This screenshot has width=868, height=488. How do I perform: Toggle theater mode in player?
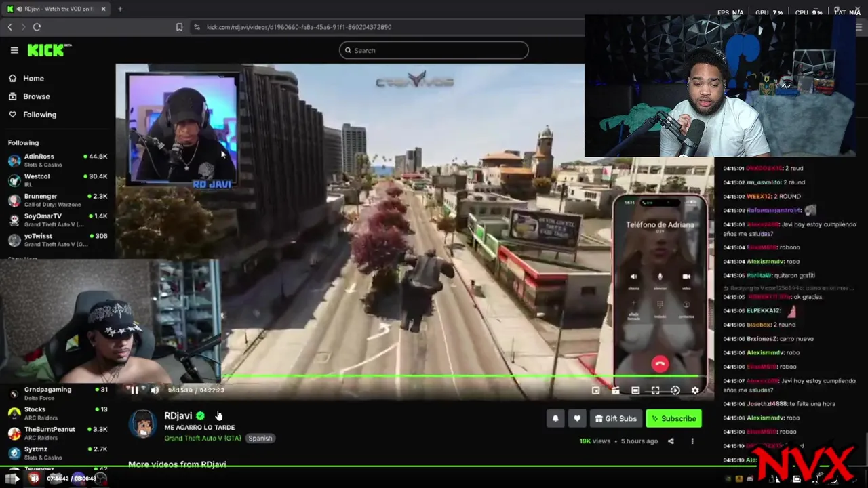[635, 390]
